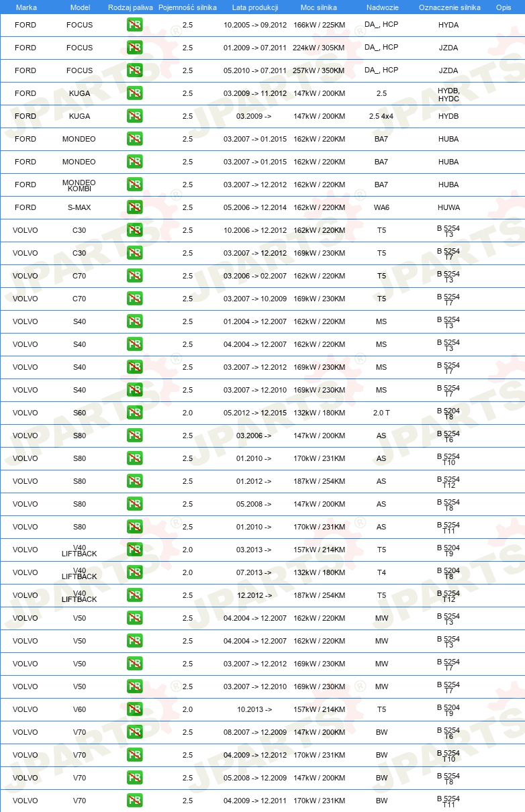The image size is (525, 812).
Task: Click the 224kW / 305KM power cell
Action: (319, 48)
